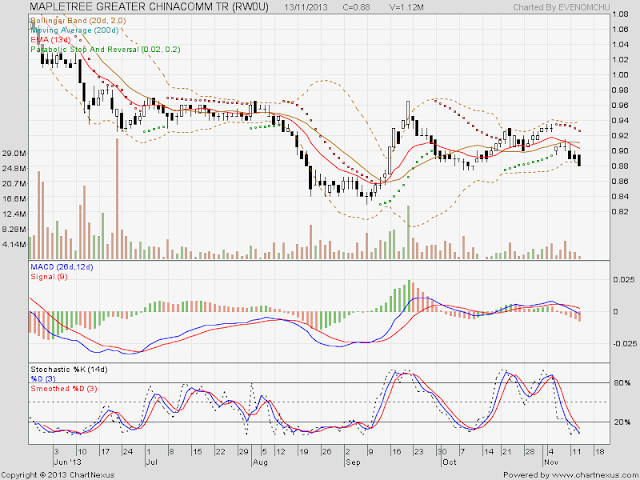Select the date 13/11/2013 in the header
This screenshot has height=480, width=640.
[306, 7]
